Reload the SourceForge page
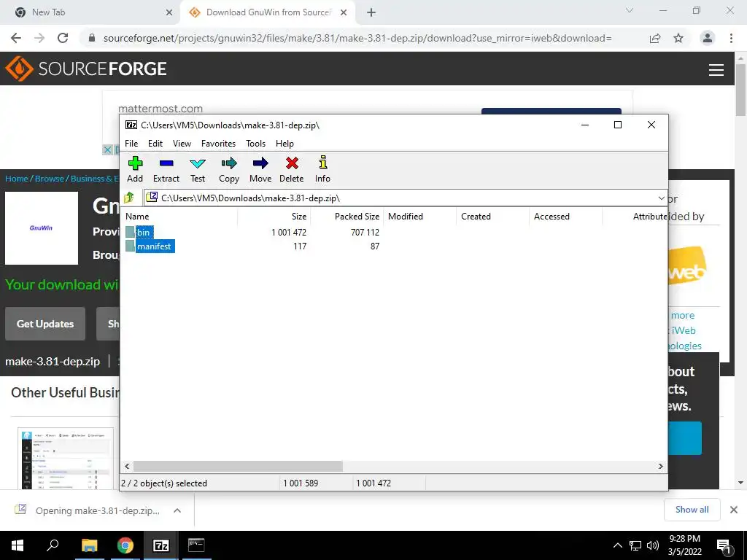Image resolution: width=747 pixels, height=560 pixels. point(63,38)
